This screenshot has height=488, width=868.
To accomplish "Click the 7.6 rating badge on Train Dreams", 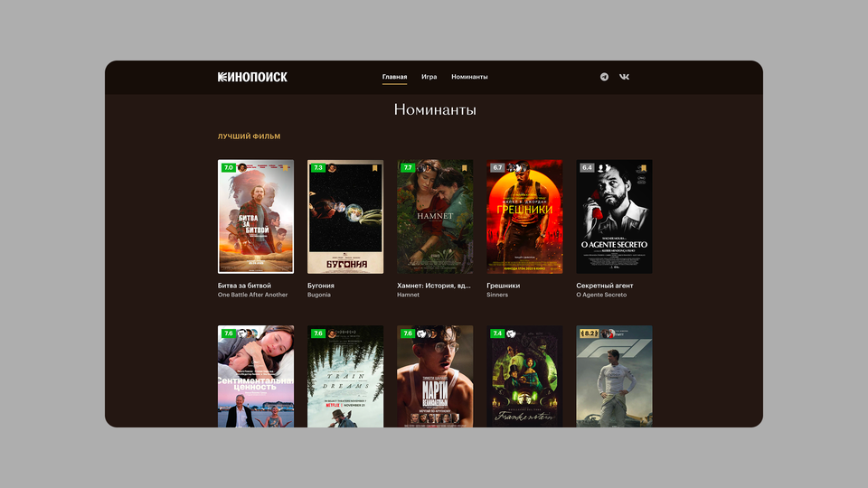I will (317, 333).
